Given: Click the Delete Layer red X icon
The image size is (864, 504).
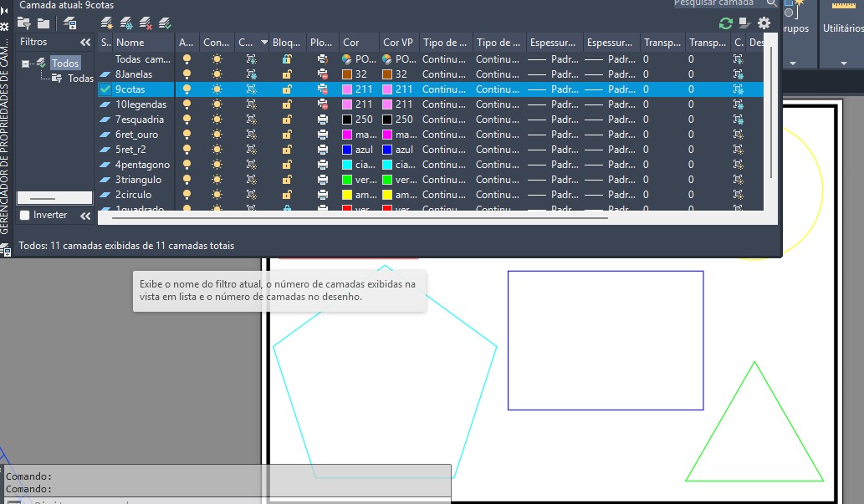Looking at the screenshot, I should tap(146, 23).
